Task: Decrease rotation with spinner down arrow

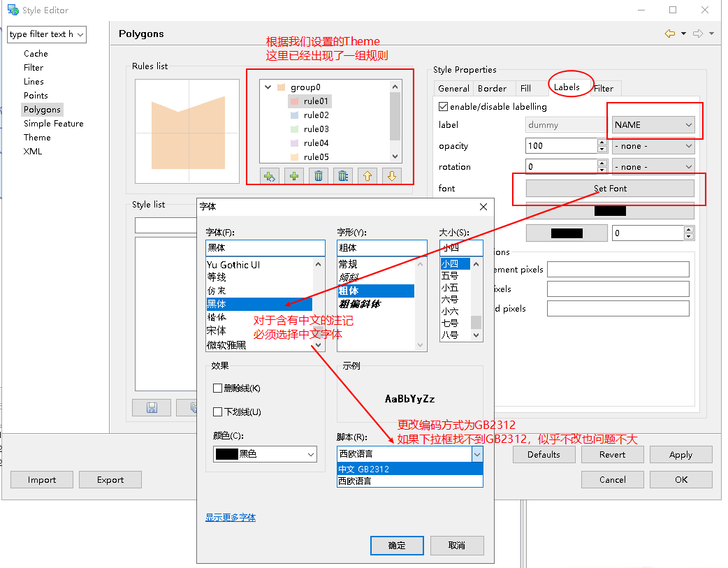Action: 602,170
